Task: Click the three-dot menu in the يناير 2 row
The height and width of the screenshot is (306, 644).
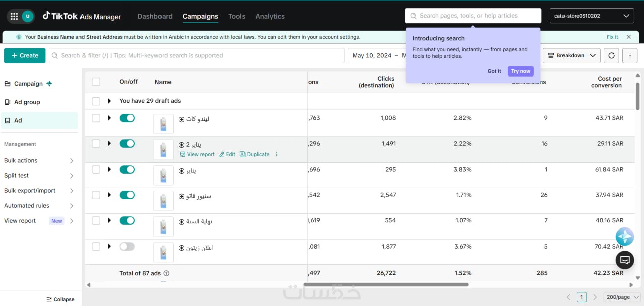Action: [x=277, y=155]
